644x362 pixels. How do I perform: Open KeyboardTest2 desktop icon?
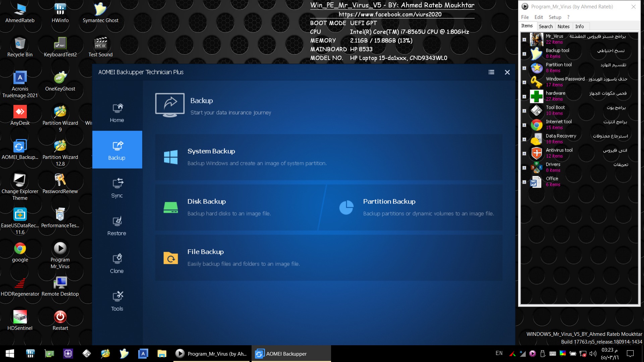point(60,47)
